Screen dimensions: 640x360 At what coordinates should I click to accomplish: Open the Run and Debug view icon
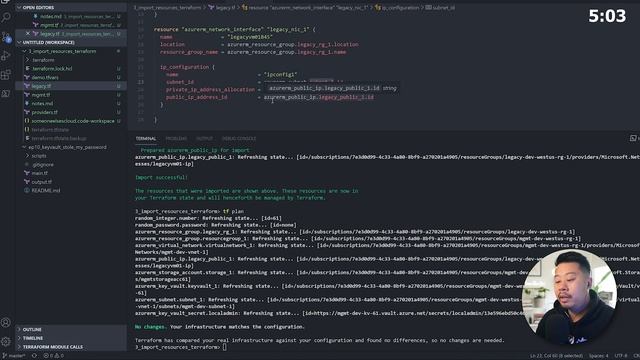pos(6,56)
